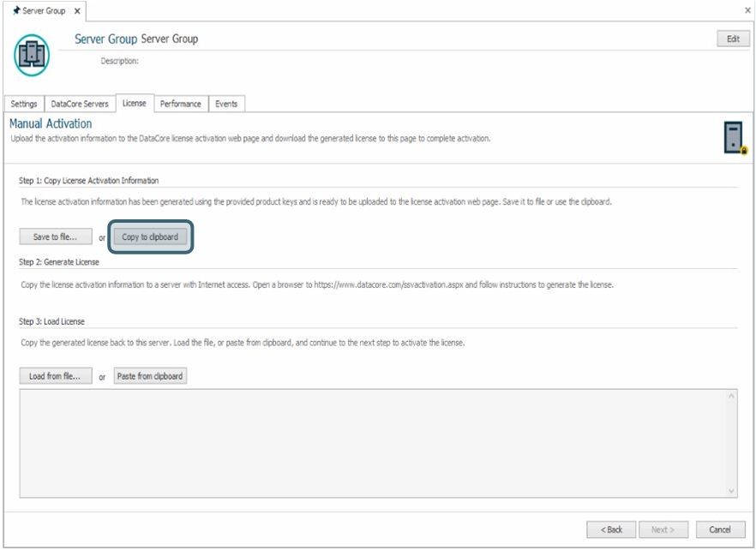Screen dimensions: 756x550
Task: Go back with the Back button
Action: coord(611,529)
